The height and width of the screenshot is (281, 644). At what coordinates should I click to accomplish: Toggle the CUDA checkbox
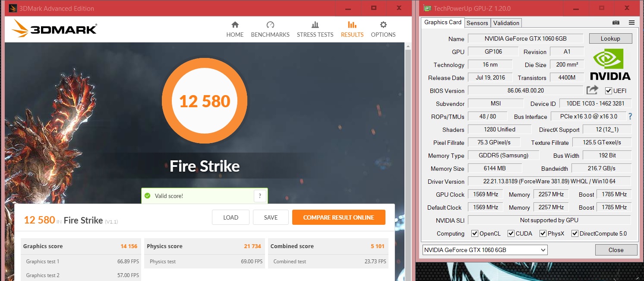coord(511,233)
